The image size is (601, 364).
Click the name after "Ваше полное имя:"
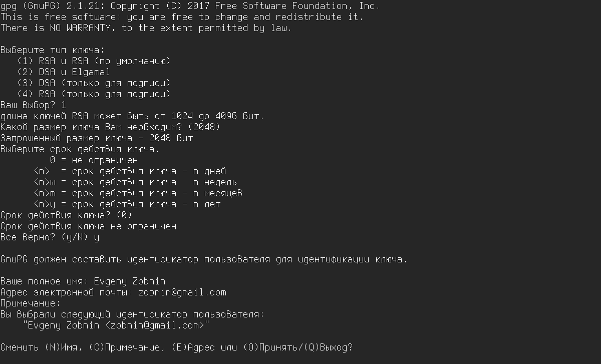pos(129,281)
